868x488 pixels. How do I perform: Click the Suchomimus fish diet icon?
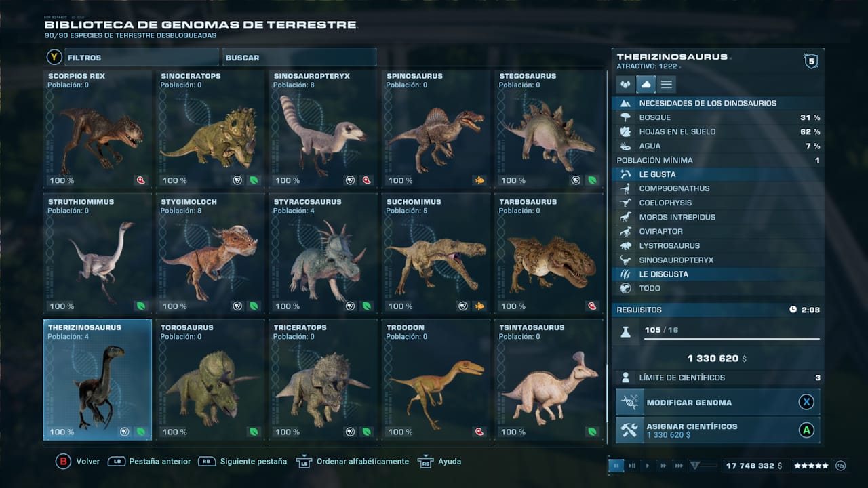479,306
